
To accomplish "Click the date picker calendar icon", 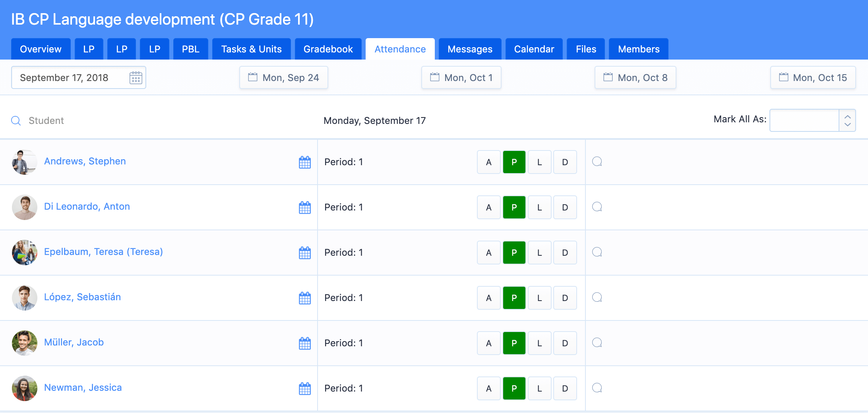I will 136,78.
